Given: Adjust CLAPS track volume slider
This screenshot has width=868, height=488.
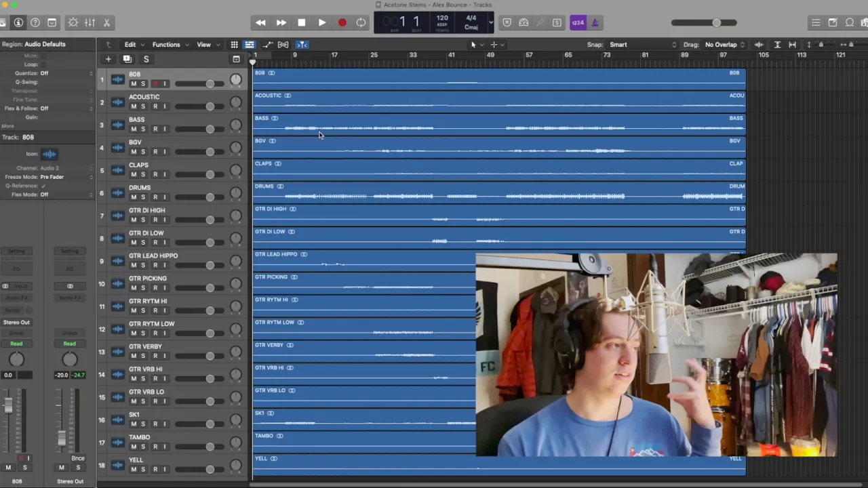Looking at the screenshot, I should point(199,174).
